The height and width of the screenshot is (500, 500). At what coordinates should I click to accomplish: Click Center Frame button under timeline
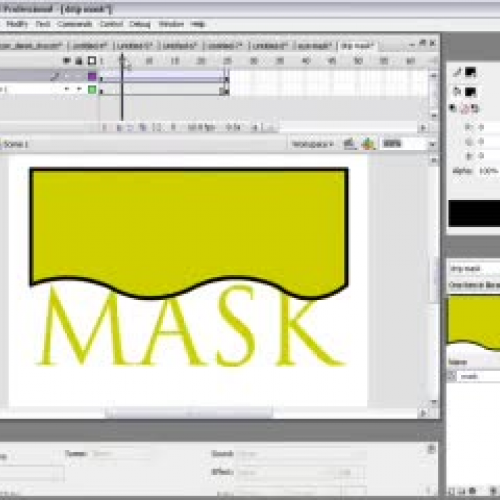[105, 127]
